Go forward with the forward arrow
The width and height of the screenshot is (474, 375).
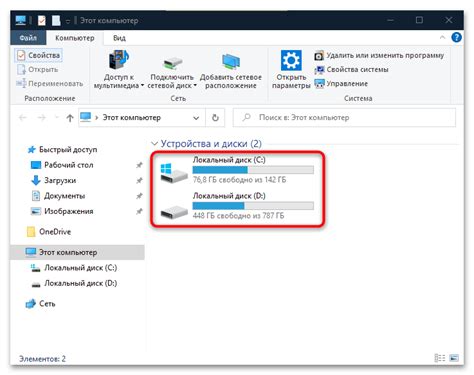click(x=41, y=117)
